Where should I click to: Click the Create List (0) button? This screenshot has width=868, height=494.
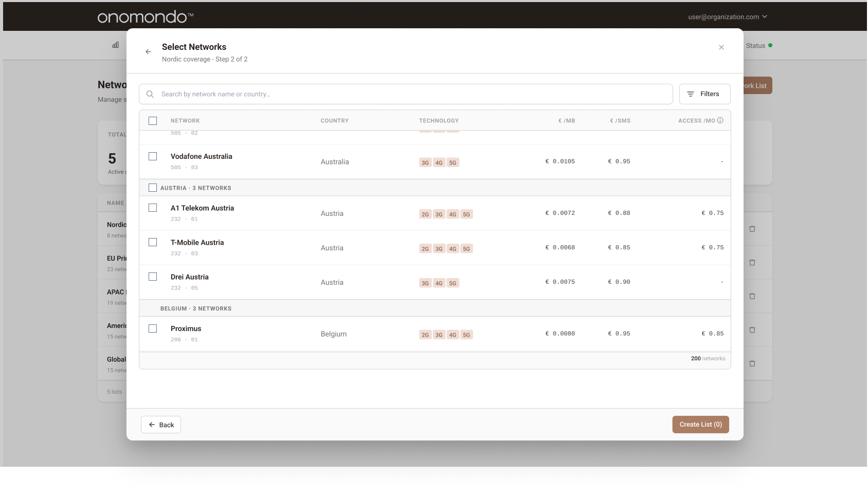click(x=700, y=424)
